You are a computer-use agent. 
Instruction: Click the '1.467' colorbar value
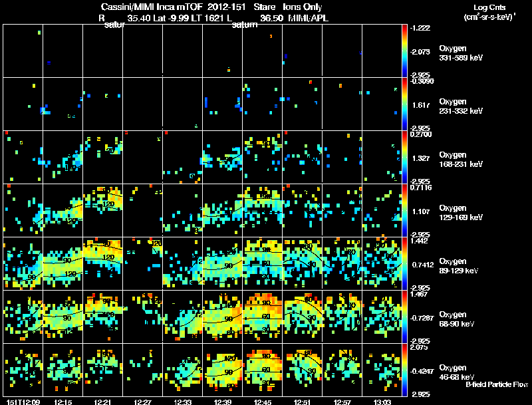[x=419, y=294]
